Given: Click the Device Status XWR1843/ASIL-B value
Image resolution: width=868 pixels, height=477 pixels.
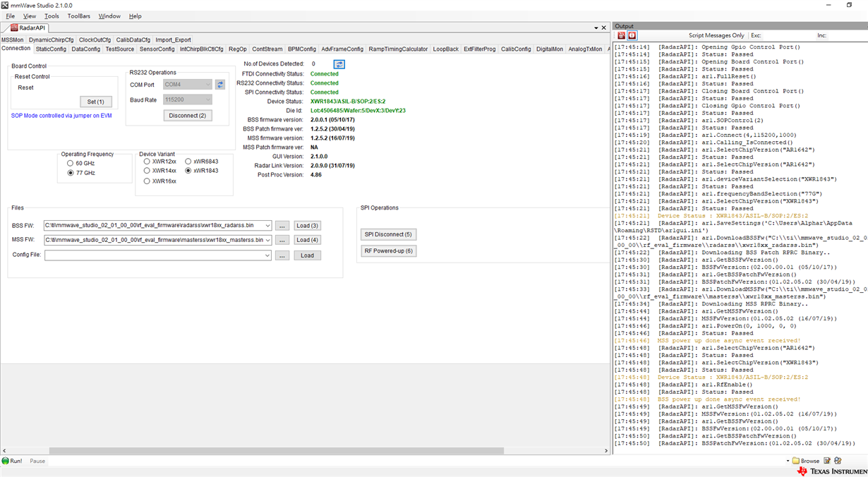Looking at the screenshot, I should tap(348, 102).
